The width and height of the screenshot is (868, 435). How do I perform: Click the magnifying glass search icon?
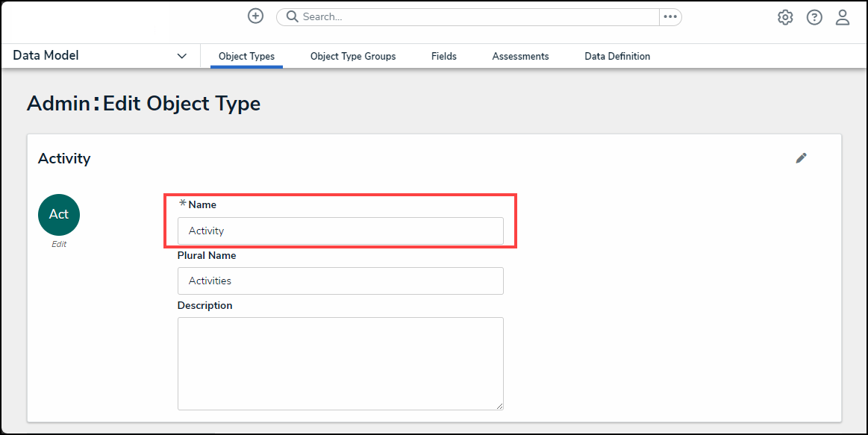click(292, 16)
